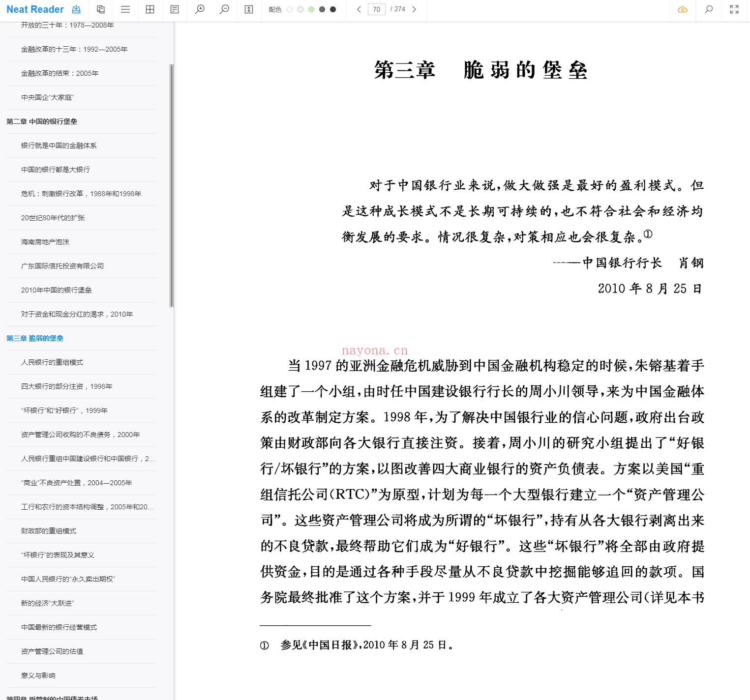
Task: Click the total pages label / 274
Action: point(398,9)
